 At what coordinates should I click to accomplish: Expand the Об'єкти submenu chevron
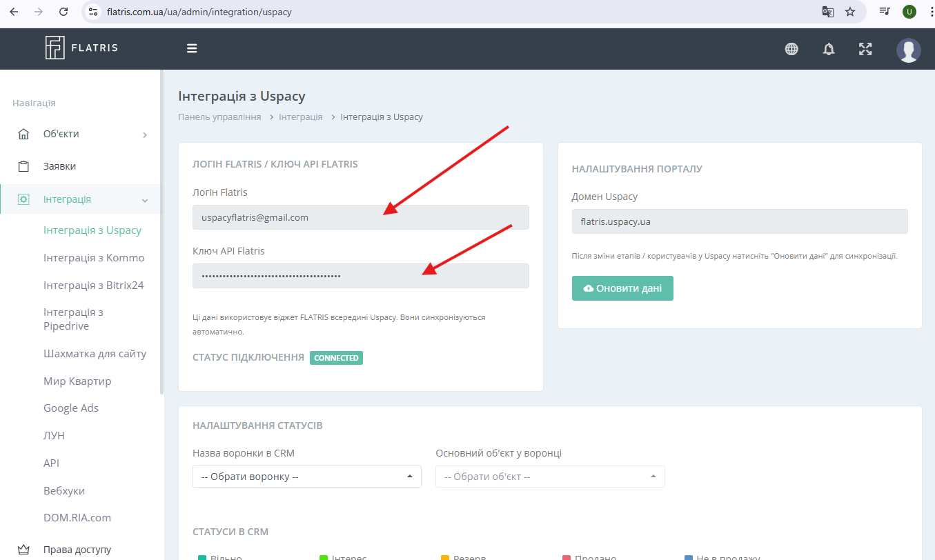pyautogui.click(x=145, y=134)
